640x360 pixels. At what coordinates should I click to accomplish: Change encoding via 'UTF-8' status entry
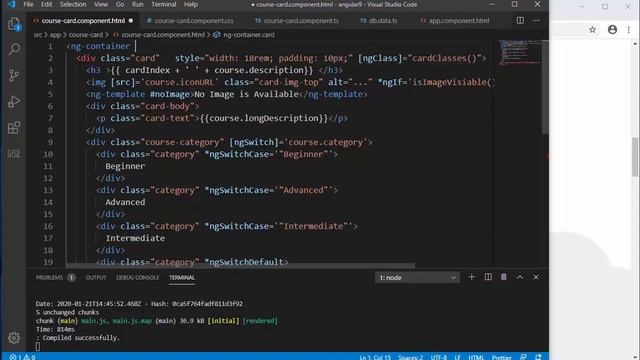pyautogui.click(x=439, y=357)
